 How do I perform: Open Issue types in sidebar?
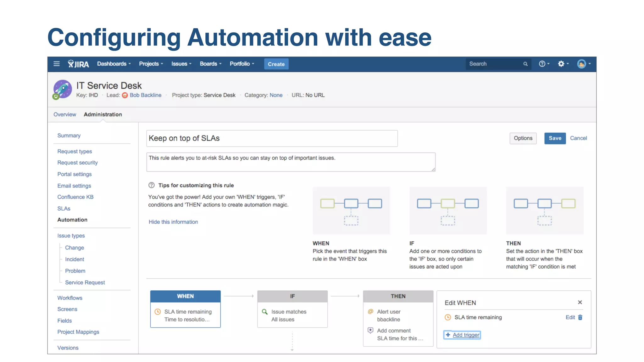pyautogui.click(x=71, y=236)
